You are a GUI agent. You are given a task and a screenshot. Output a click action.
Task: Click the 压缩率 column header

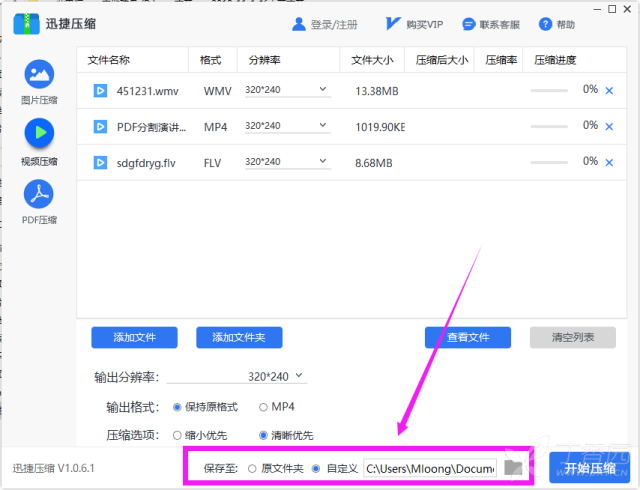point(501,60)
